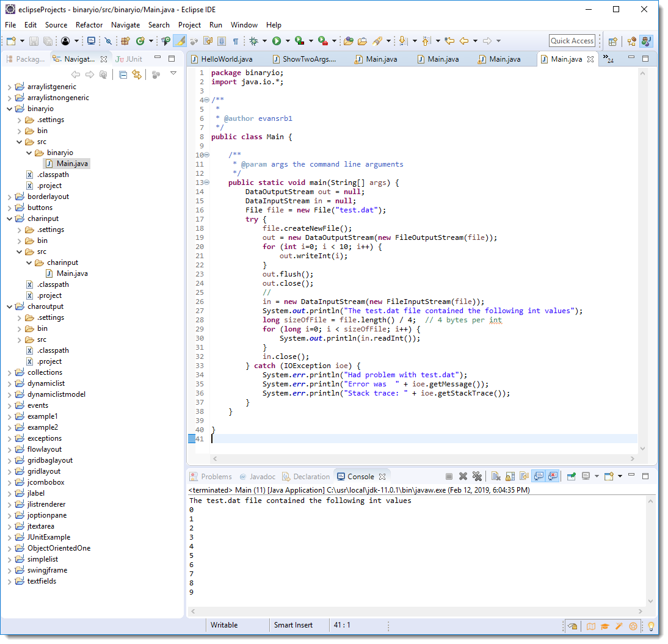Click Collapse All in Navigator toolbar

123,75
